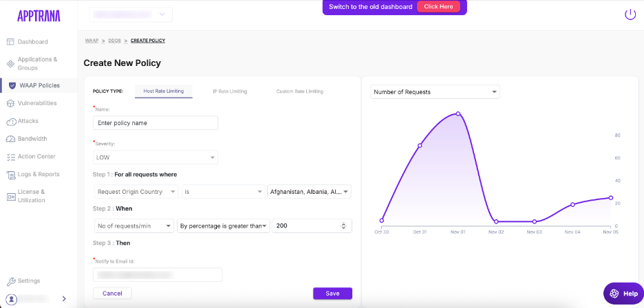Click the Dashboard sidebar icon
The height and width of the screenshot is (308, 644).
coord(11,42)
